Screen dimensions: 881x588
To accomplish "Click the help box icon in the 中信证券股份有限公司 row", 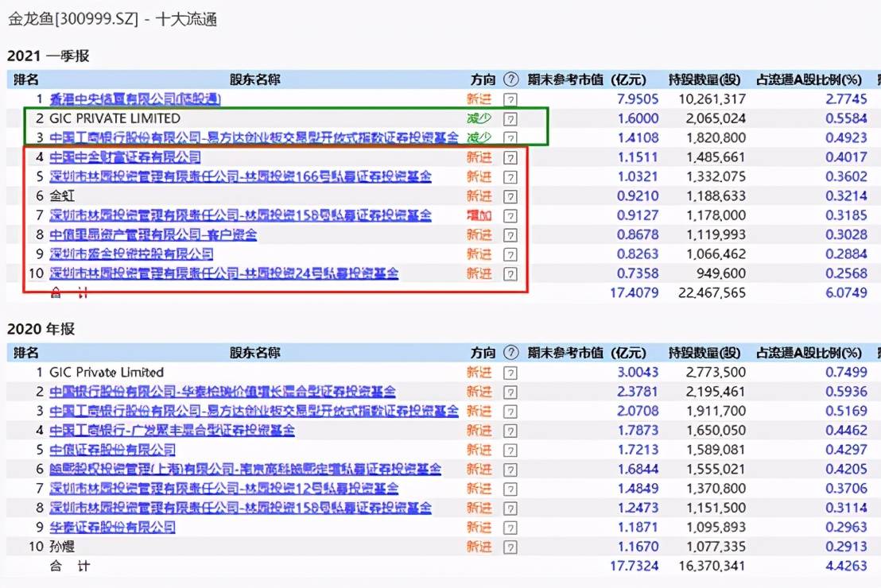I will (510, 451).
